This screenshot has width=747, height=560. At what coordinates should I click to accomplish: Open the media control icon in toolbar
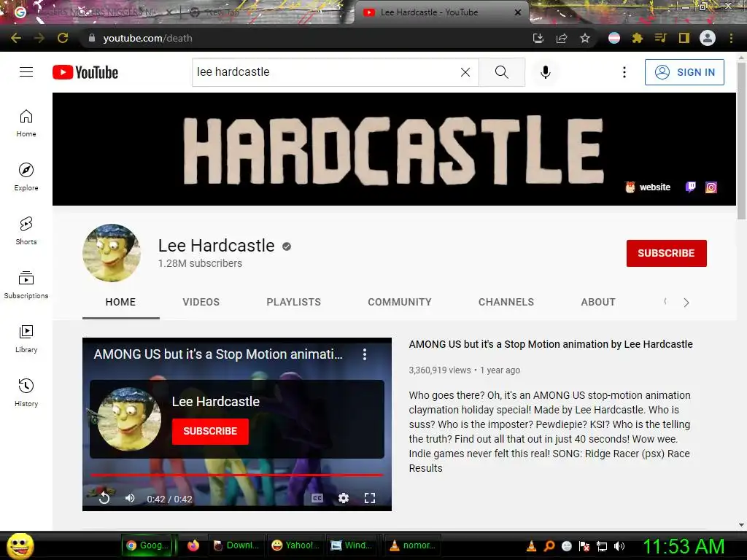click(x=661, y=38)
